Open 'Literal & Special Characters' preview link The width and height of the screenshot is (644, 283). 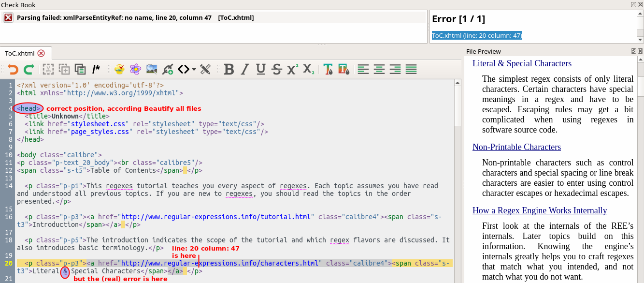pyautogui.click(x=522, y=63)
